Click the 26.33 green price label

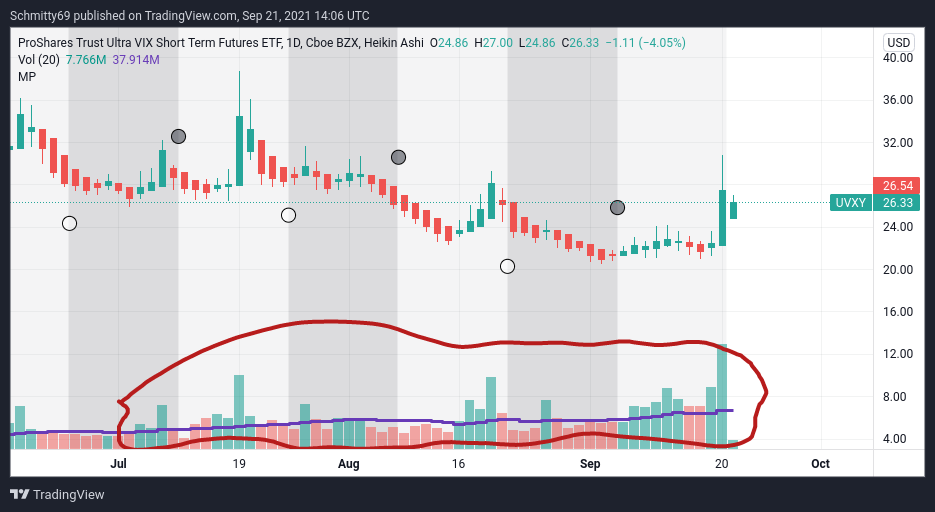[x=897, y=203]
